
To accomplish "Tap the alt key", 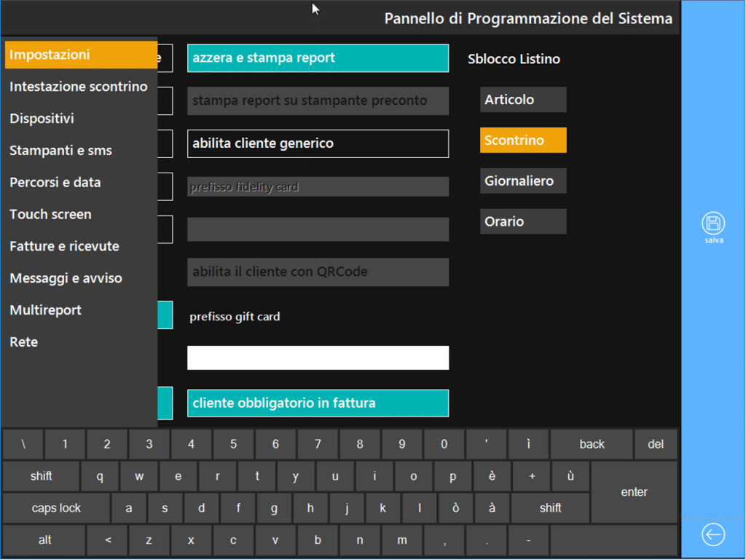I will (x=44, y=540).
